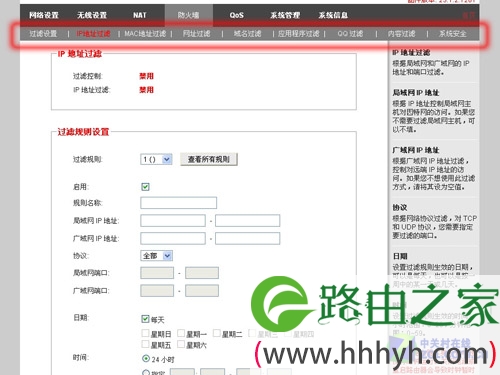500x375 pixels.
Task: Check the 星期六 checkbox
Action: (181, 344)
